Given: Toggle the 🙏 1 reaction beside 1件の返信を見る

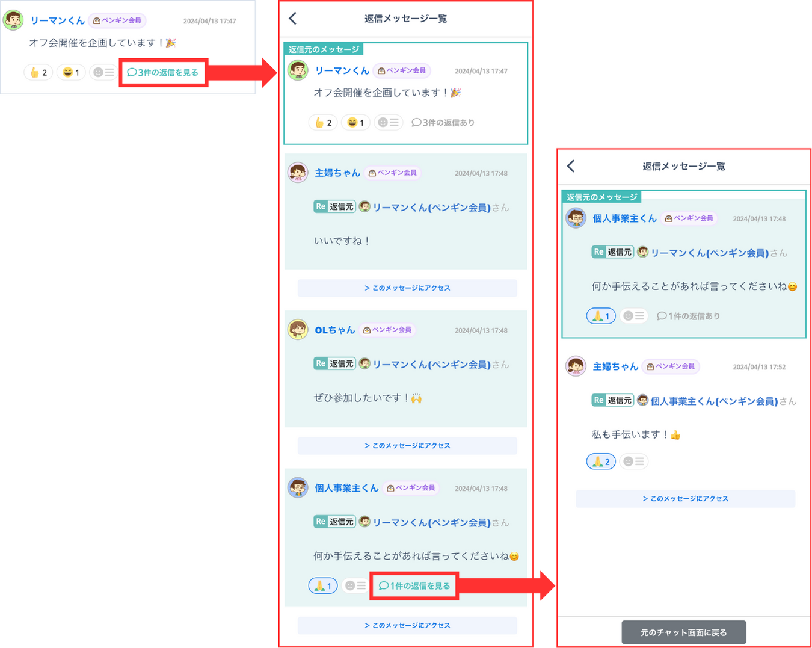Looking at the screenshot, I should pyautogui.click(x=323, y=585).
